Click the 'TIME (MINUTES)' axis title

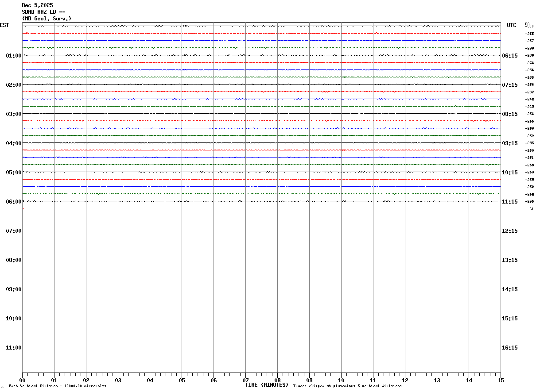[267, 384]
